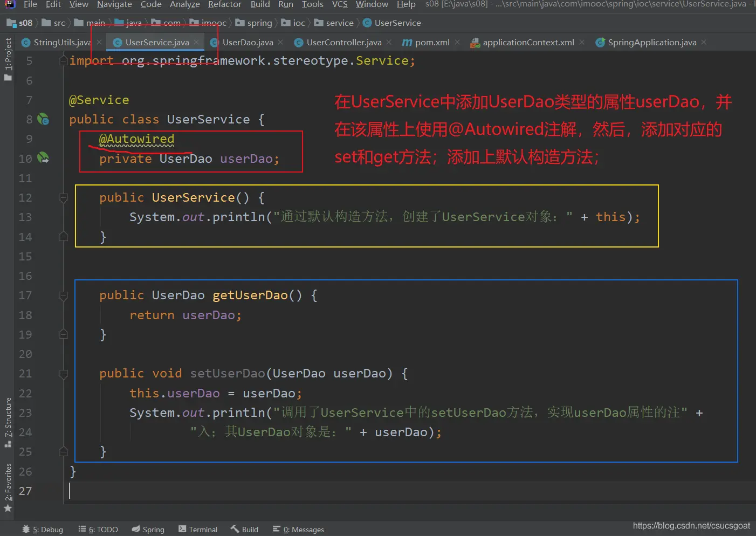This screenshot has width=756, height=536.
Task: Click the service breadcrumb folder
Action: (x=339, y=23)
